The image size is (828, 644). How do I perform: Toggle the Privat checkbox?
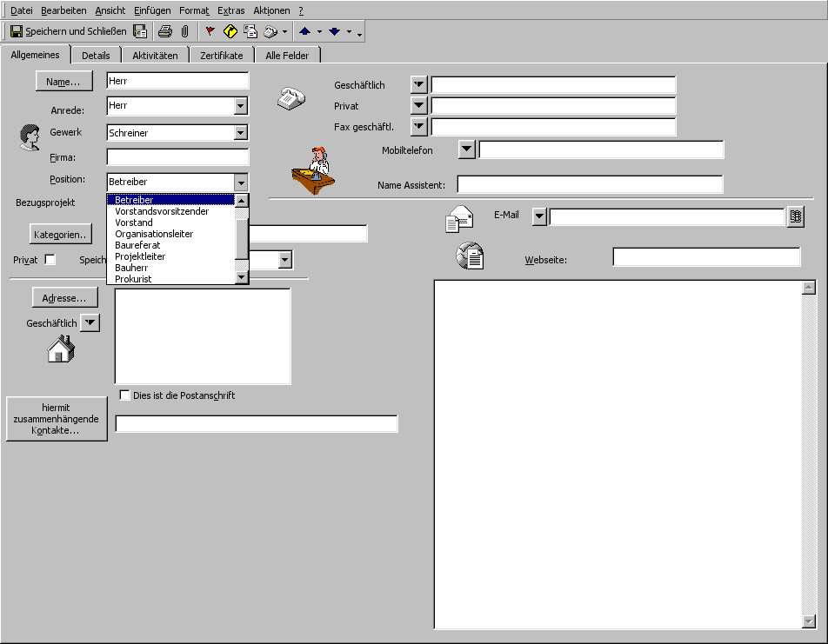point(50,260)
